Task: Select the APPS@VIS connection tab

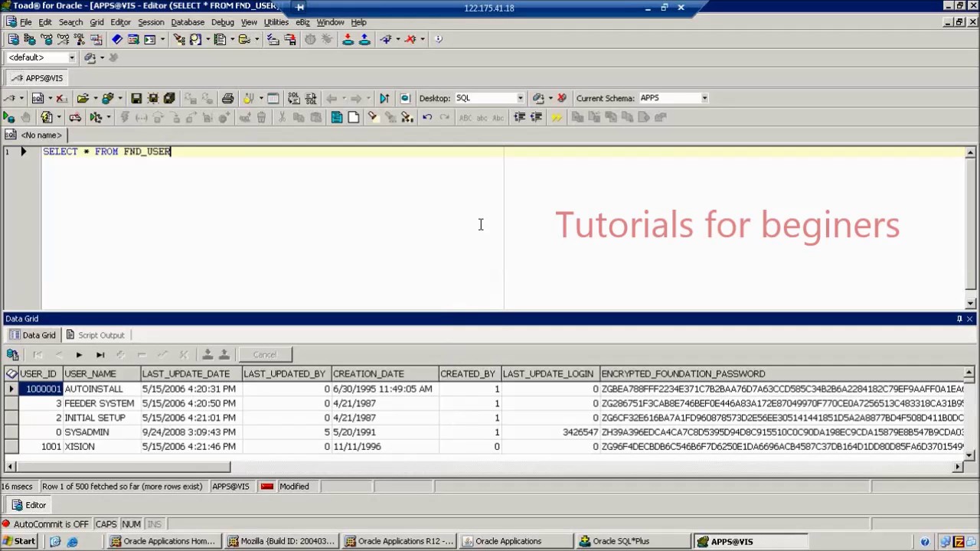Action: point(36,78)
